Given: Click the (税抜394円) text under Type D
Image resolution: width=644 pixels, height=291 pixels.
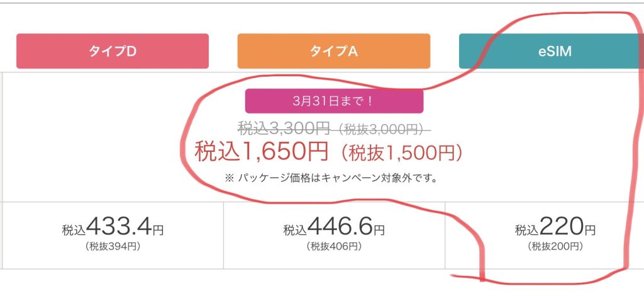Looking at the screenshot, I should tap(113, 246).
